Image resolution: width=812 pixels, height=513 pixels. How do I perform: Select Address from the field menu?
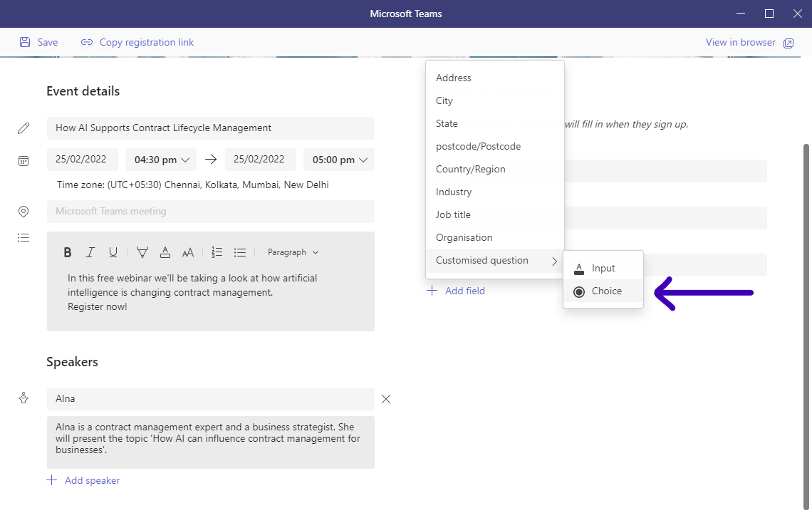point(453,78)
